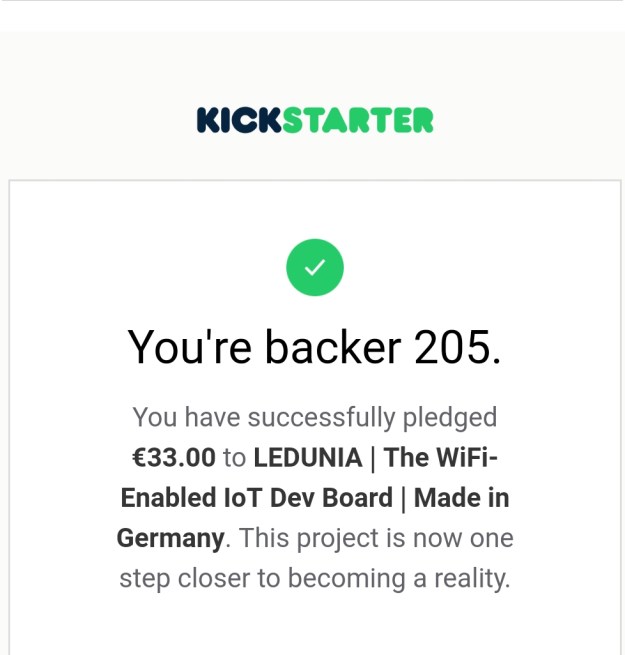Click the green "STARTER" part of the logo

click(x=358, y=120)
